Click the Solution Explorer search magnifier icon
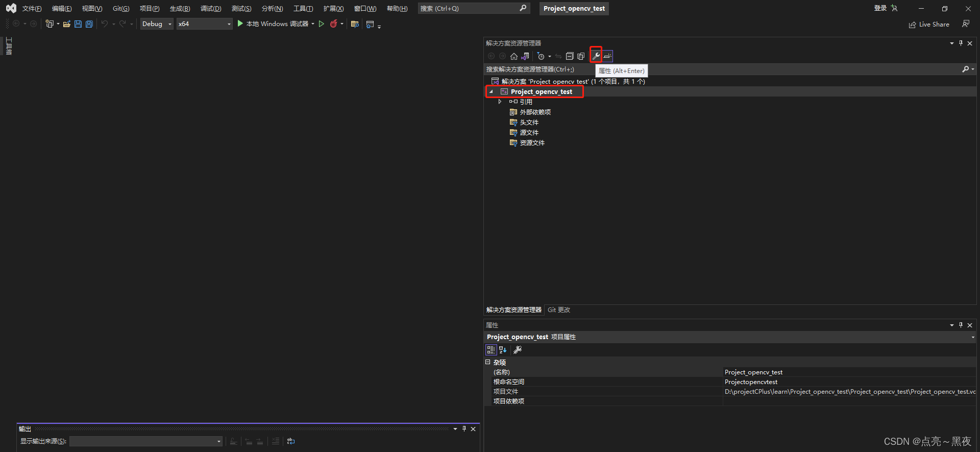The height and width of the screenshot is (452, 980). coord(966,69)
